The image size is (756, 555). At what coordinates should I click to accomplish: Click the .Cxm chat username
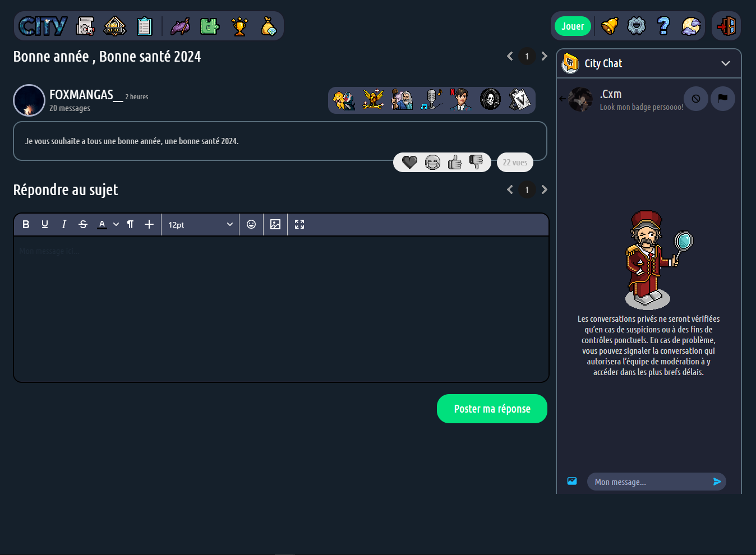611,94
